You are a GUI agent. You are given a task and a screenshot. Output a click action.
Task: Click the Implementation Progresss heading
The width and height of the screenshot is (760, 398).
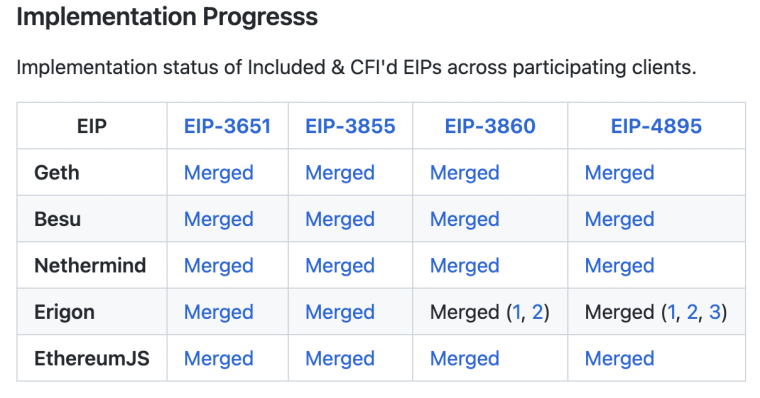coord(167,17)
